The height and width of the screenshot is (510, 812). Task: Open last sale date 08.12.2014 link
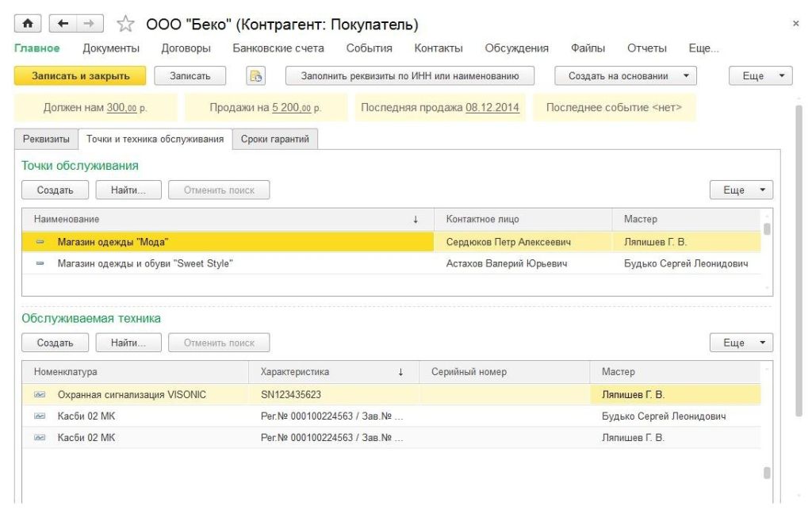(x=492, y=108)
